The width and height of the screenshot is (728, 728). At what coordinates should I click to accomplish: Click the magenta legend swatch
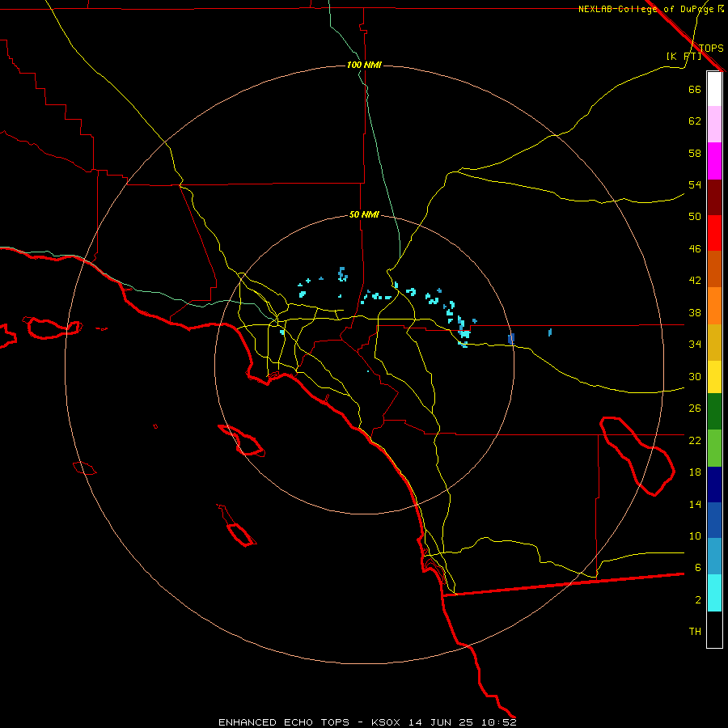tap(714, 161)
